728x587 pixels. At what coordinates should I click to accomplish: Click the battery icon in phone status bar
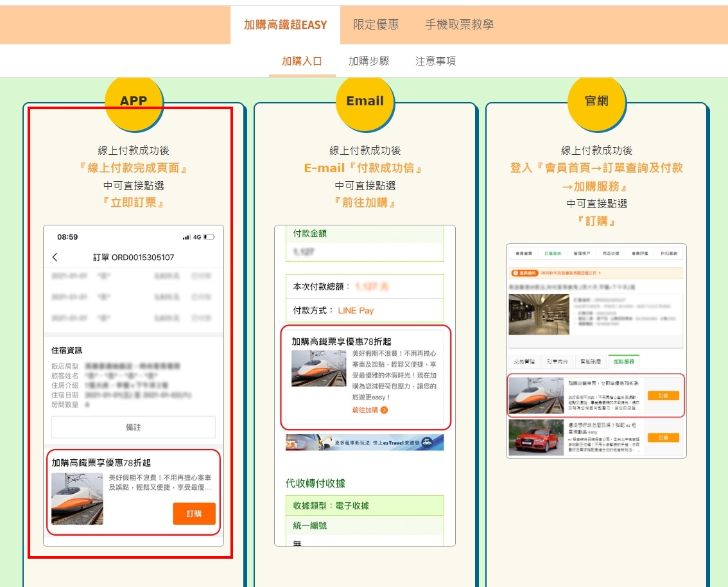tap(209, 237)
